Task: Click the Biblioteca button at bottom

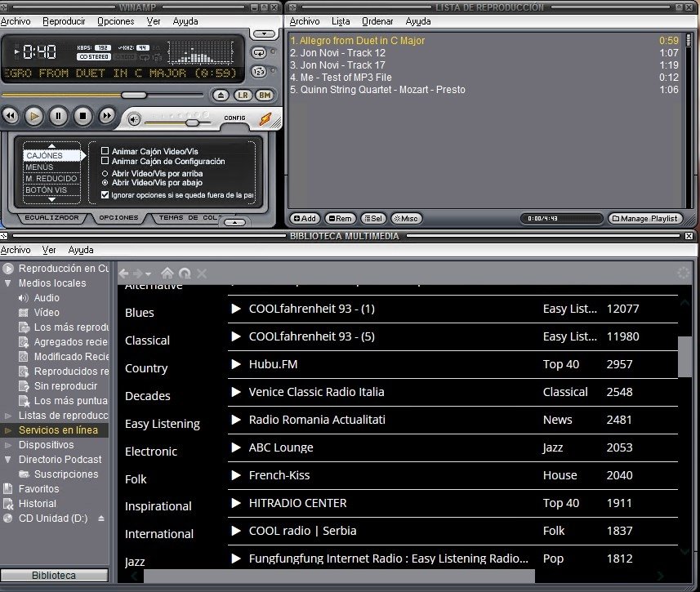Action: point(54,575)
